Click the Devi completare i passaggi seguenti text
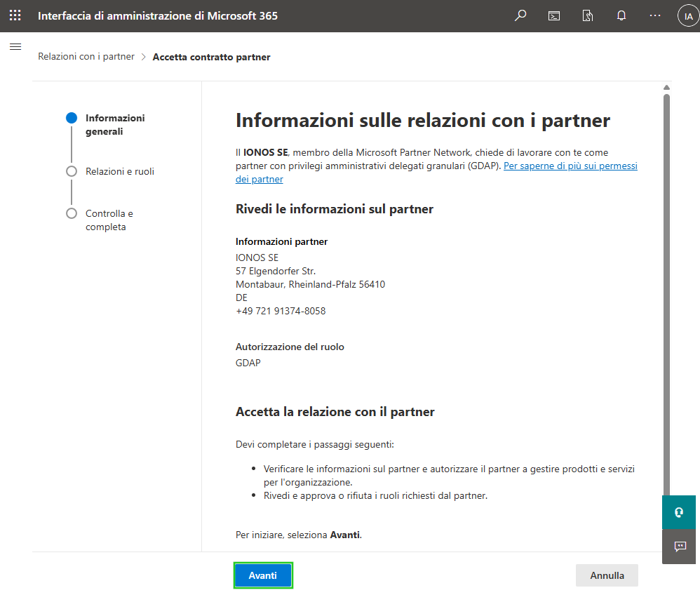Image resolution: width=700 pixels, height=595 pixels. coord(315,444)
